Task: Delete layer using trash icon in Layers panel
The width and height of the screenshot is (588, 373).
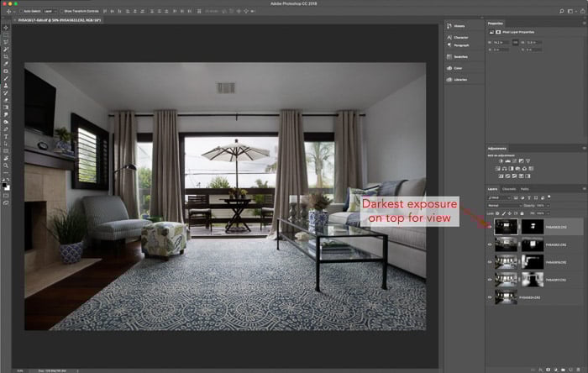Action: click(578, 370)
